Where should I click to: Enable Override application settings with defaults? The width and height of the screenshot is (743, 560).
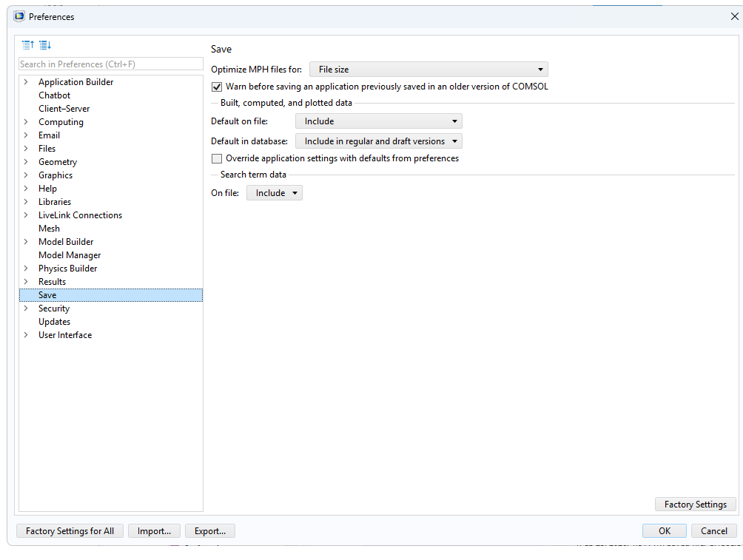point(217,158)
